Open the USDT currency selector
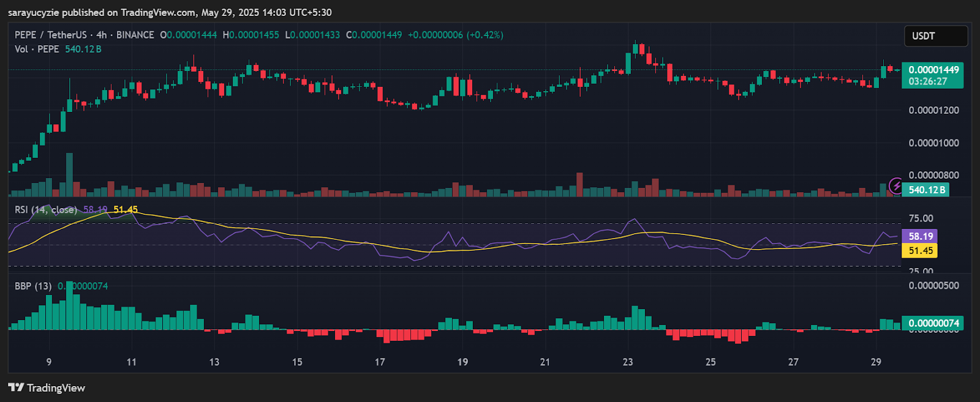Image resolution: width=980 pixels, height=402 pixels. pos(935,36)
